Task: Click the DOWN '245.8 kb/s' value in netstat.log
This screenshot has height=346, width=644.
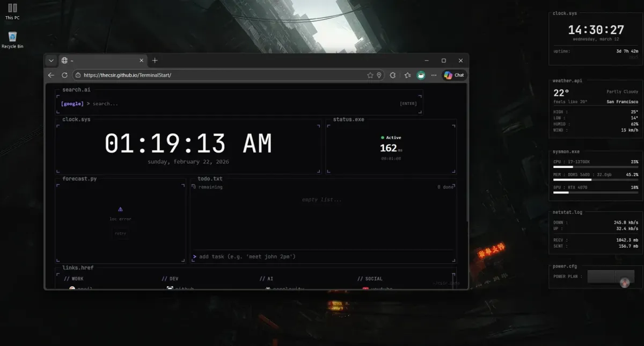Action: pos(626,222)
